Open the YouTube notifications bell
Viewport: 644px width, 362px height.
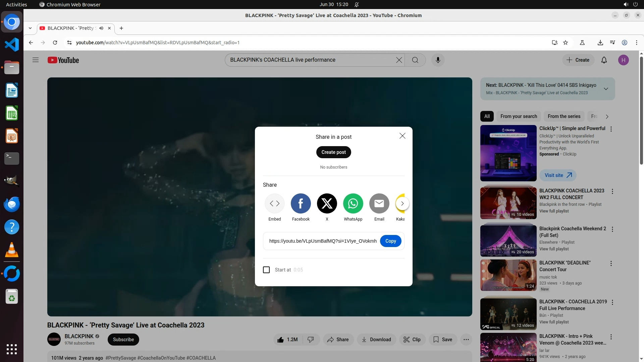(604, 60)
